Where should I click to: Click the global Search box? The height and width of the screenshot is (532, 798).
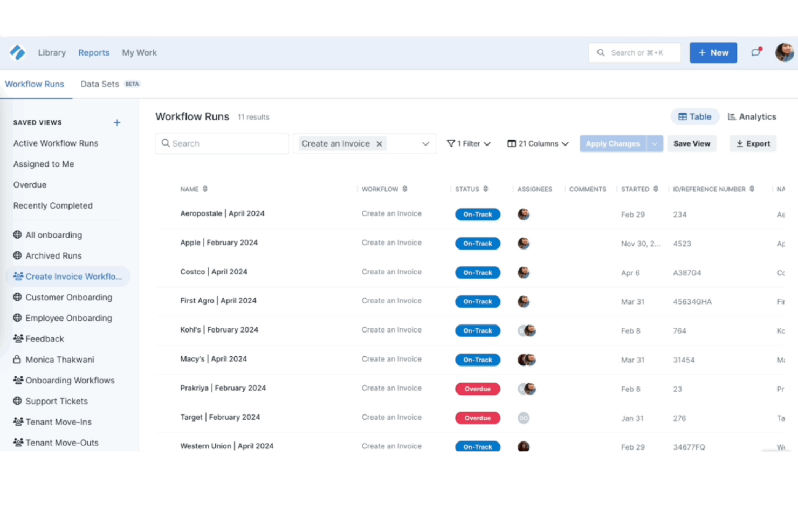(x=635, y=53)
